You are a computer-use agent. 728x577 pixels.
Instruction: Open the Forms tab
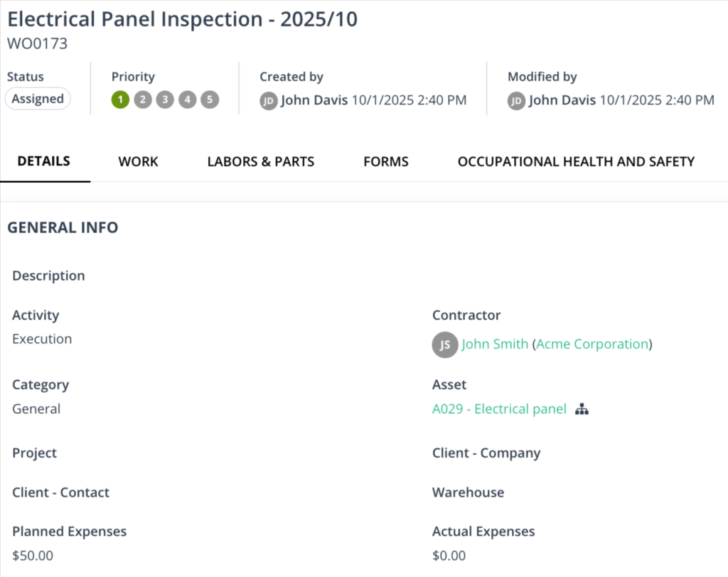(x=386, y=162)
